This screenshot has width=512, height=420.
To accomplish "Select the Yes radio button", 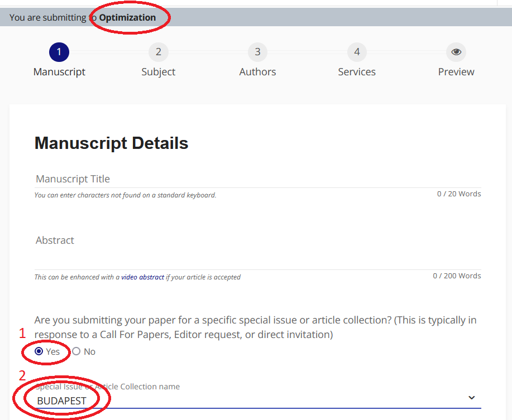I will point(39,351).
